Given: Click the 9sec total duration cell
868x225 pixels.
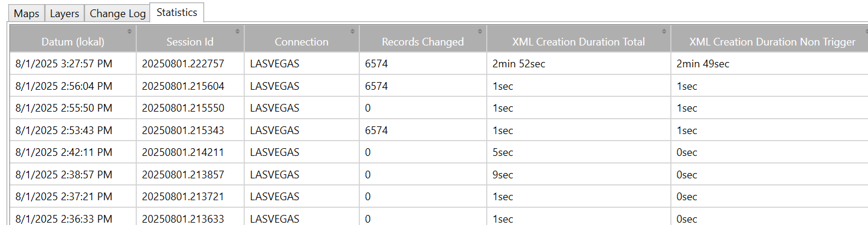Looking at the screenshot, I should pyautogui.click(x=578, y=175).
